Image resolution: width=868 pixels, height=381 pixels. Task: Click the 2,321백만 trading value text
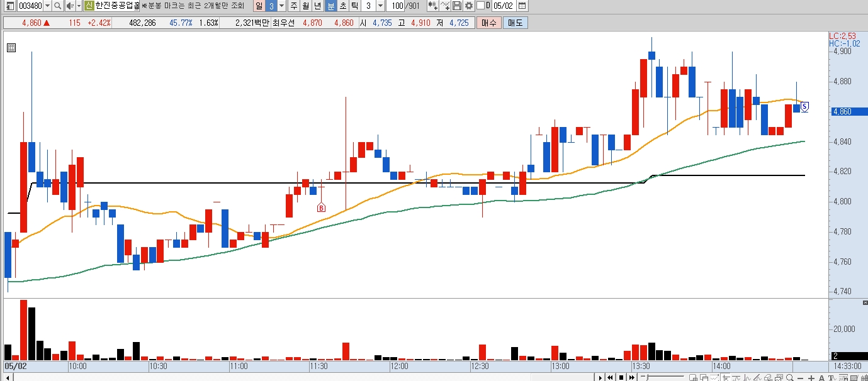click(252, 23)
